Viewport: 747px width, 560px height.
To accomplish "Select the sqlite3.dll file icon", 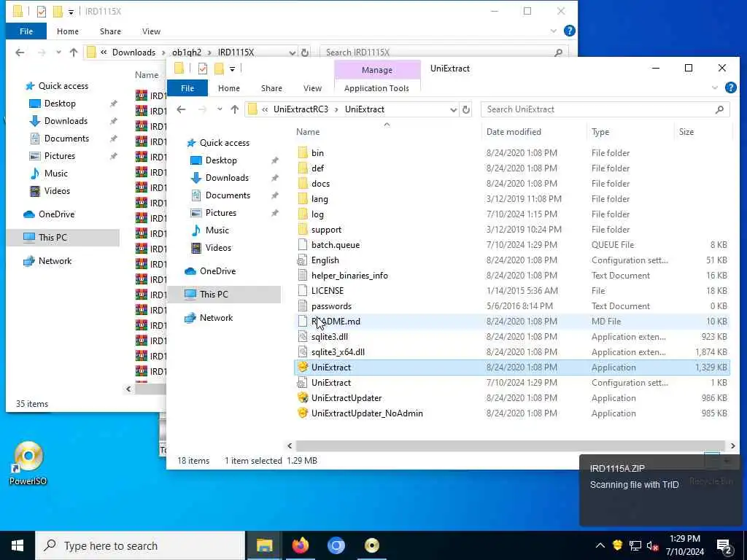I will tap(303, 336).
